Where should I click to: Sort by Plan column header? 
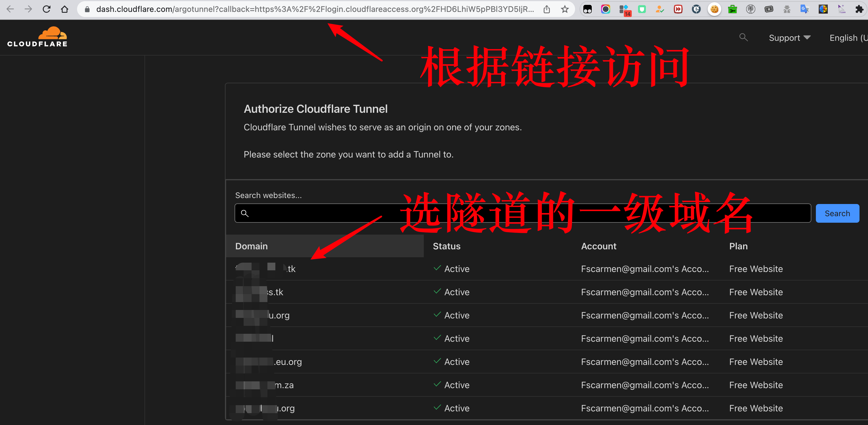point(738,246)
